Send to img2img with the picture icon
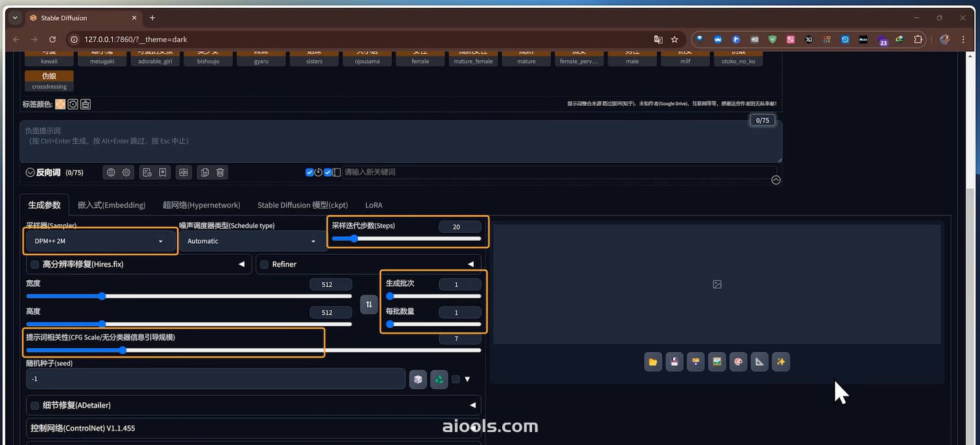Screen dimensions: 980x445 [x=717, y=362]
